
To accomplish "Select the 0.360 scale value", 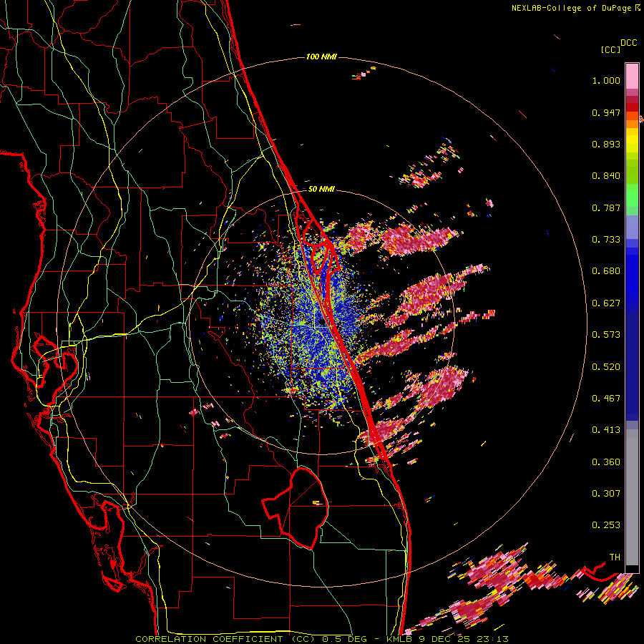I will coord(606,462).
